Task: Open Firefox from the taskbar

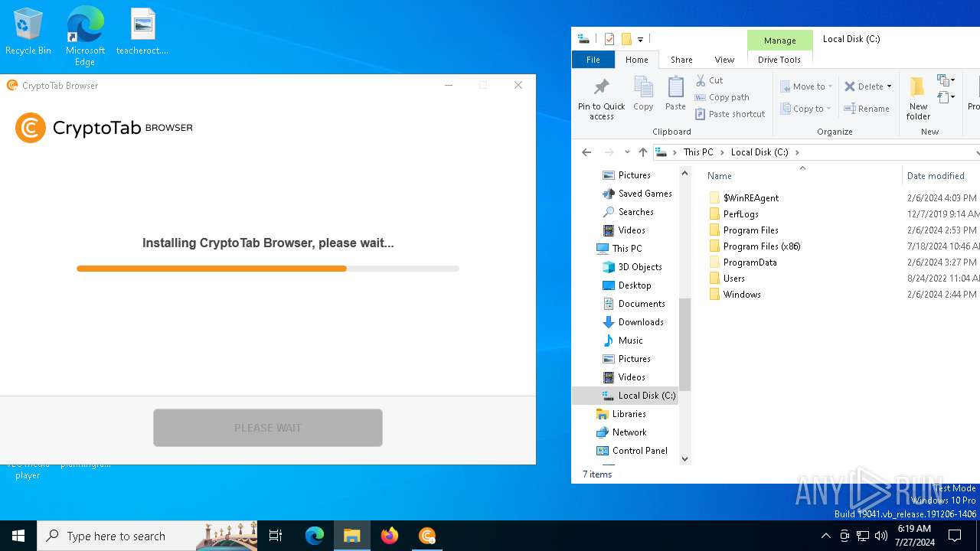Action: click(390, 536)
